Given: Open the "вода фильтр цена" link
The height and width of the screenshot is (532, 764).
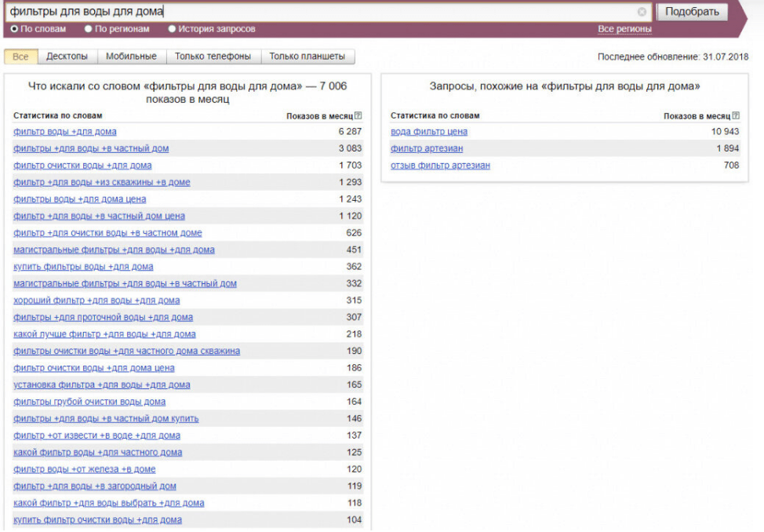Looking at the screenshot, I should coord(429,132).
